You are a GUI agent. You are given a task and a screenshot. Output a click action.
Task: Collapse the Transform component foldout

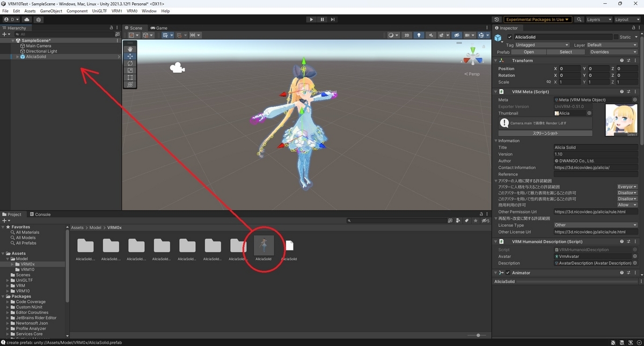tap(496, 61)
